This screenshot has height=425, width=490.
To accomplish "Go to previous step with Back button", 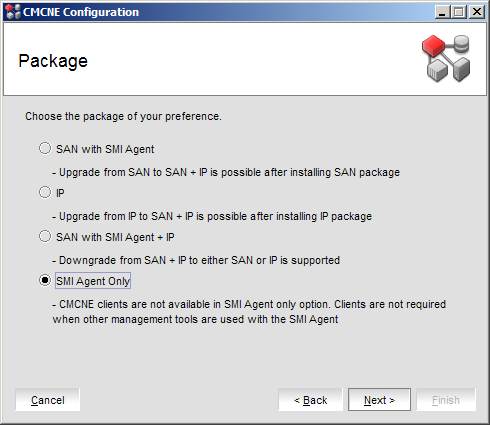I will pos(310,400).
